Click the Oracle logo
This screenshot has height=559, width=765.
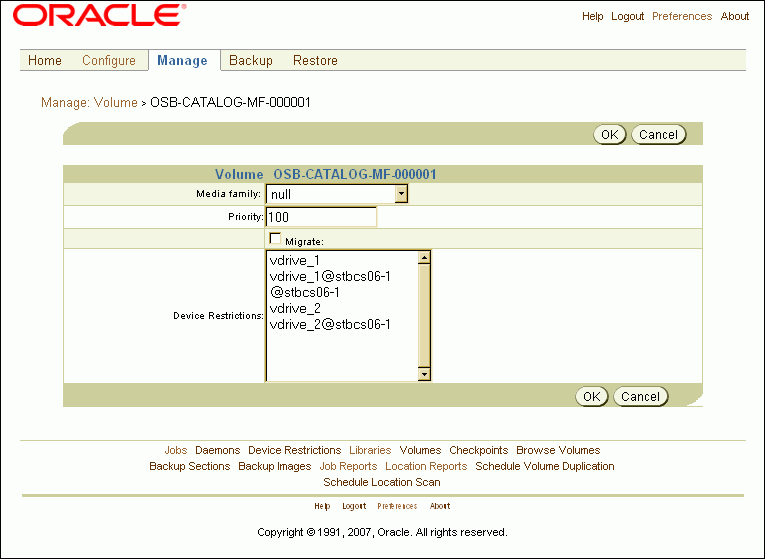click(x=100, y=15)
